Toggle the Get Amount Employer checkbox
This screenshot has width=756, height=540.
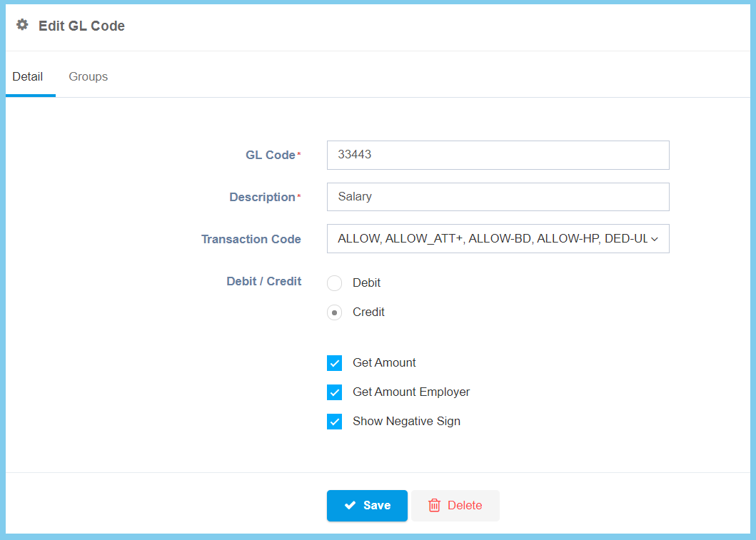(334, 392)
